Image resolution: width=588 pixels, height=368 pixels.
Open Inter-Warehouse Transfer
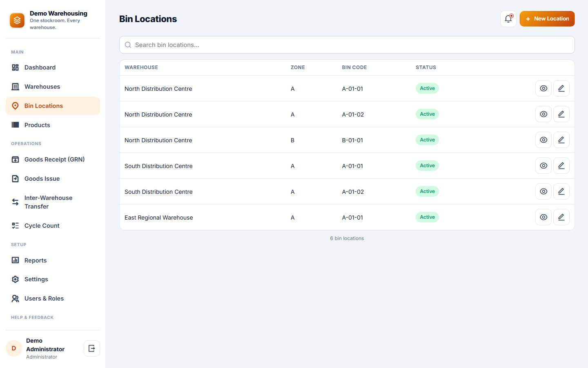tap(53, 202)
